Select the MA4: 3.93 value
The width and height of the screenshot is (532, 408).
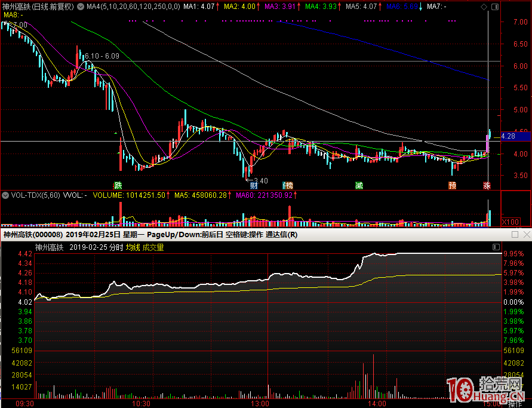(x=321, y=7)
